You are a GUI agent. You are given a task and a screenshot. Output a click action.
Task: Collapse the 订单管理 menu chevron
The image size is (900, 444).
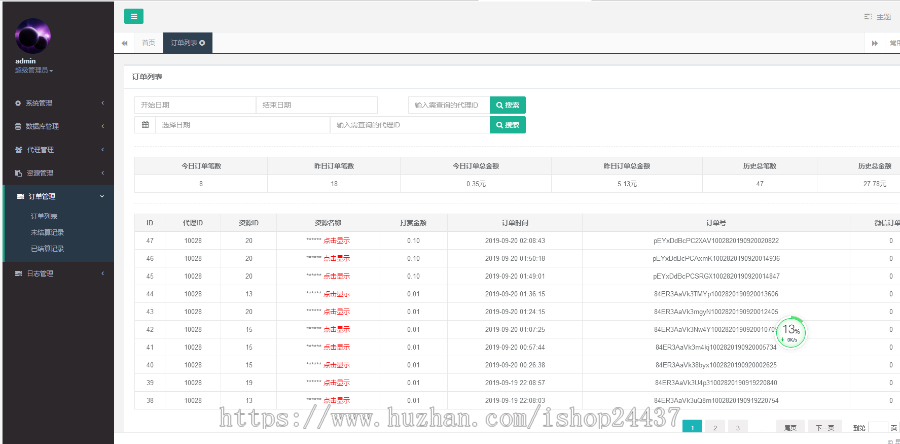pos(102,196)
